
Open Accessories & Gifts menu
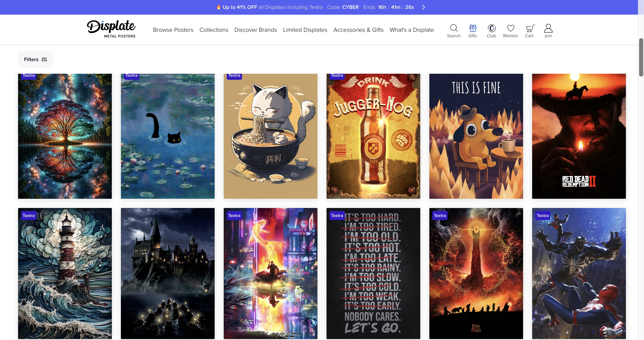[358, 30]
